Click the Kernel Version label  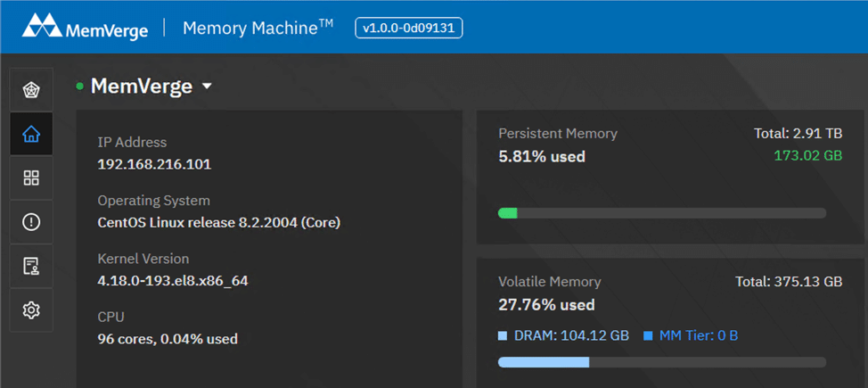tap(143, 259)
